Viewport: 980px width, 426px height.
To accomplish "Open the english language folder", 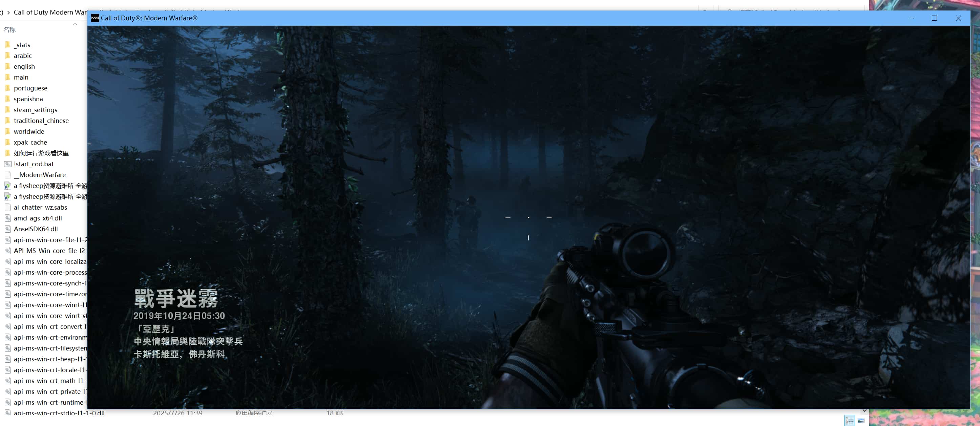I will [24, 66].
